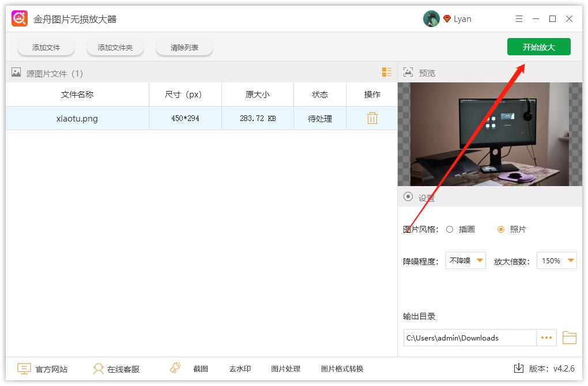Click the delete trash icon for xiaotu.png

(x=372, y=118)
